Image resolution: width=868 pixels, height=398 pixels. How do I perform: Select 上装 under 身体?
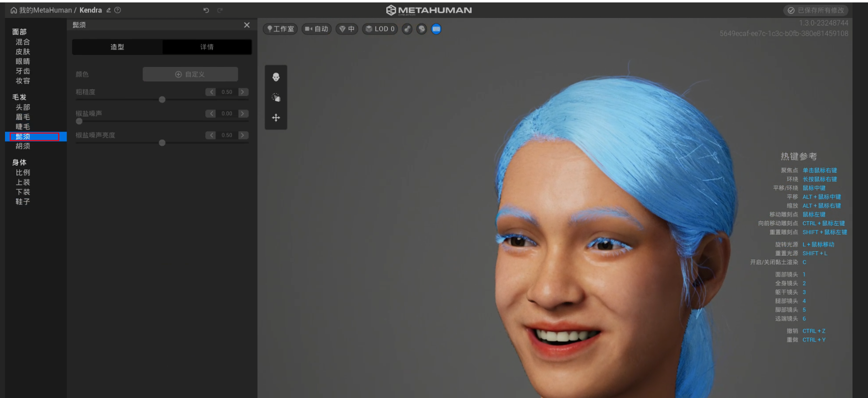[x=23, y=182]
